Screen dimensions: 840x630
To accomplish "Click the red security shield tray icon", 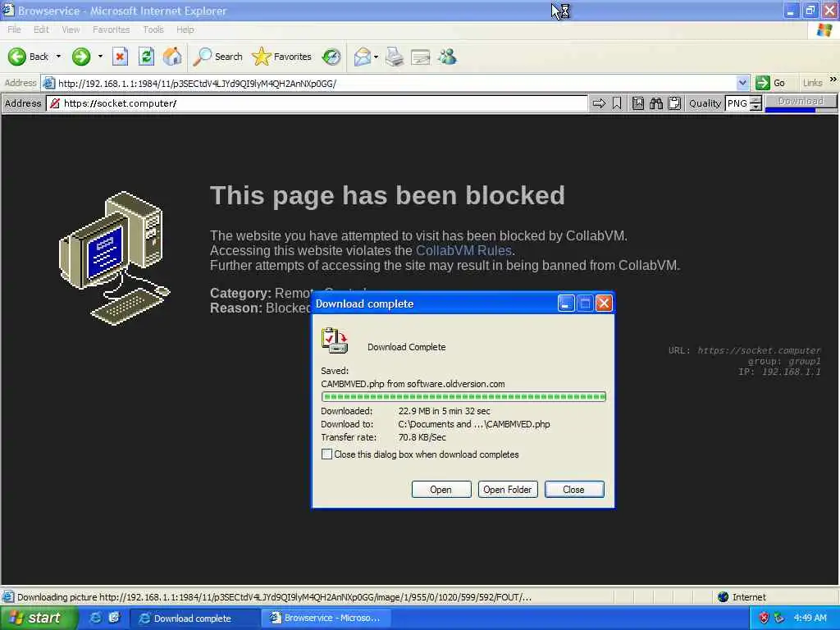I will pos(765,619).
